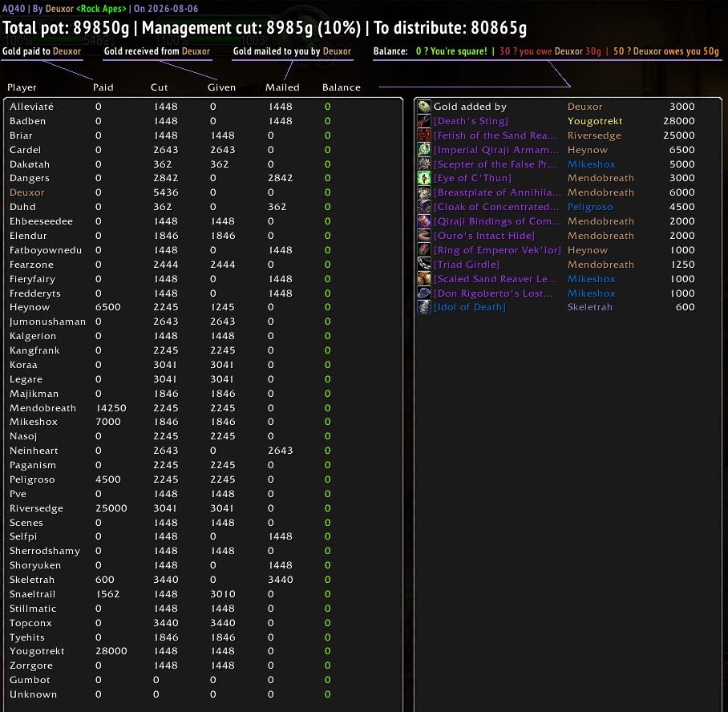This screenshot has height=712, width=728.
Task: Select the player name Mendobreath in player list
Action: 42,408
